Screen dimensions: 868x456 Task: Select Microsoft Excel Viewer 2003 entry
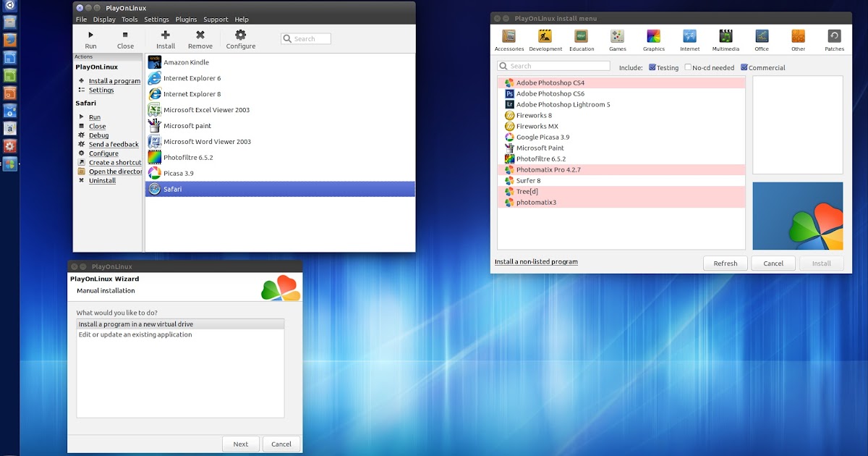point(280,110)
